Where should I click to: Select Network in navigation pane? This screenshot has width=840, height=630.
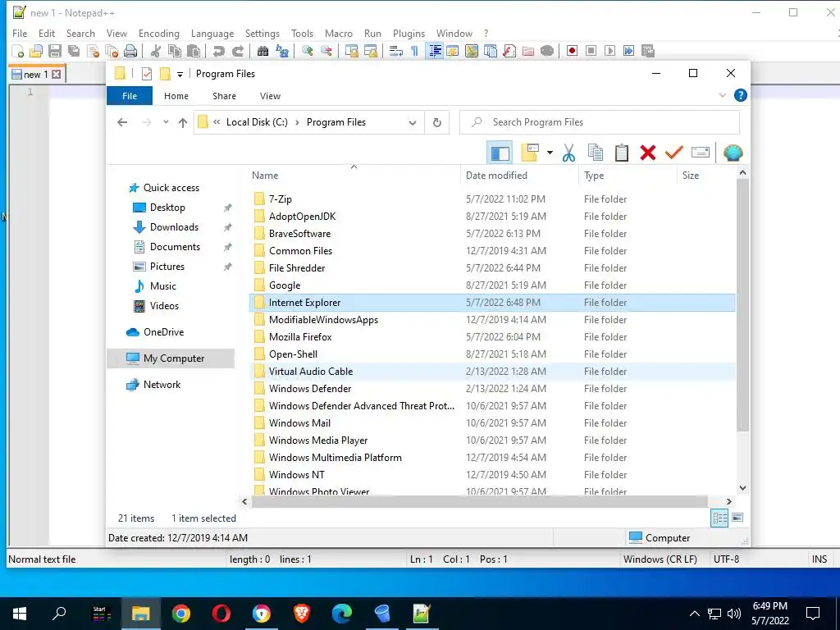(x=162, y=385)
